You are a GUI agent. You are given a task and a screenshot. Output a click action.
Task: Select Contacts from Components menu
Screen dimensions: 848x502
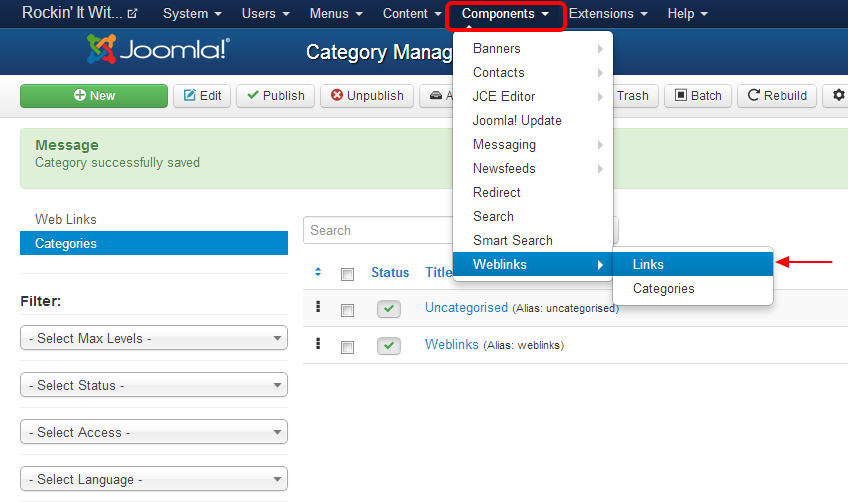[x=533, y=72]
